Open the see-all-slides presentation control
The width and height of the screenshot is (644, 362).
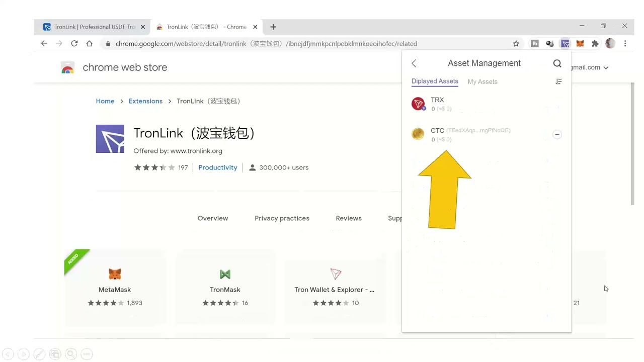(55, 354)
